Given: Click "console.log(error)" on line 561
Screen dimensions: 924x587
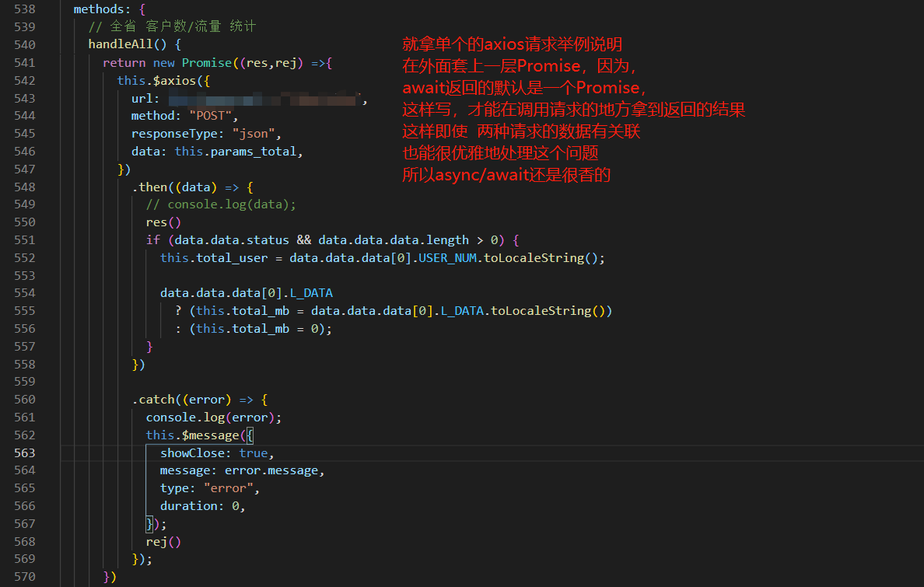Looking at the screenshot, I should pos(210,418).
